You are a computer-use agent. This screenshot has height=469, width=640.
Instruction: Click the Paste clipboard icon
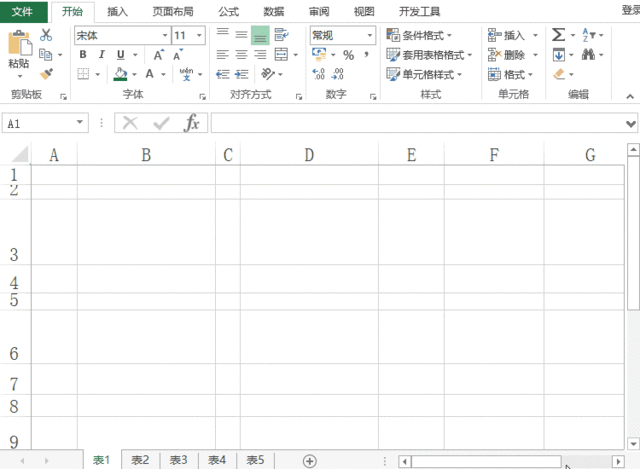[x=19, y=43]
